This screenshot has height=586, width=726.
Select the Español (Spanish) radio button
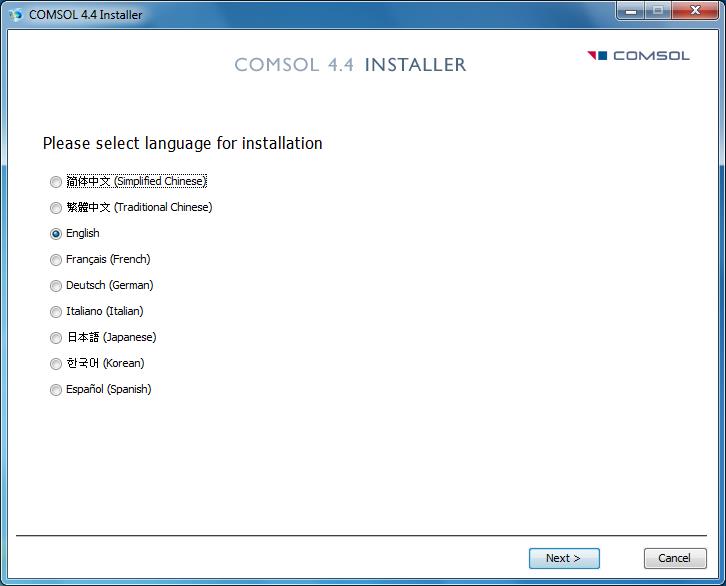56,390
